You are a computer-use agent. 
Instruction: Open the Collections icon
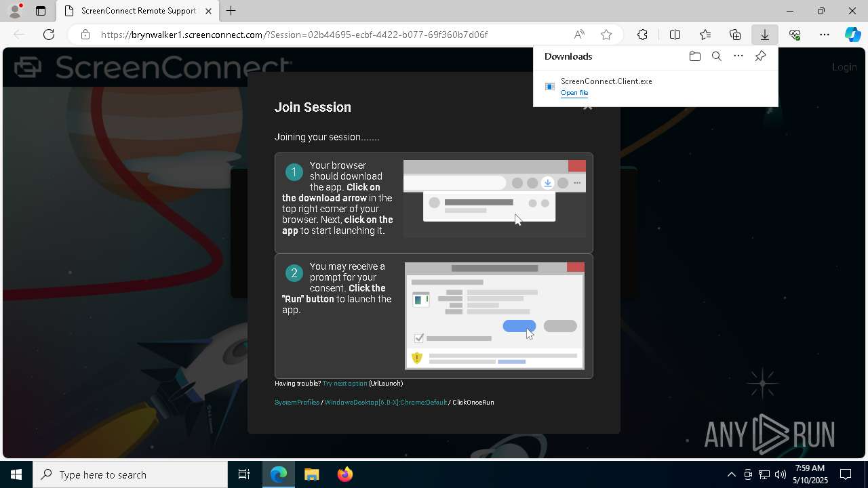(735, 35)
